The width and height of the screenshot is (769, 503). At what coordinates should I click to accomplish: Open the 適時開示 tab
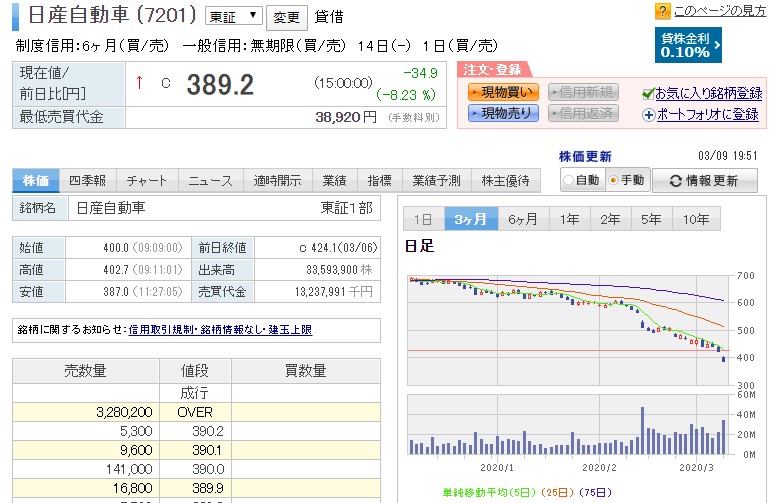tap(277, 181)
